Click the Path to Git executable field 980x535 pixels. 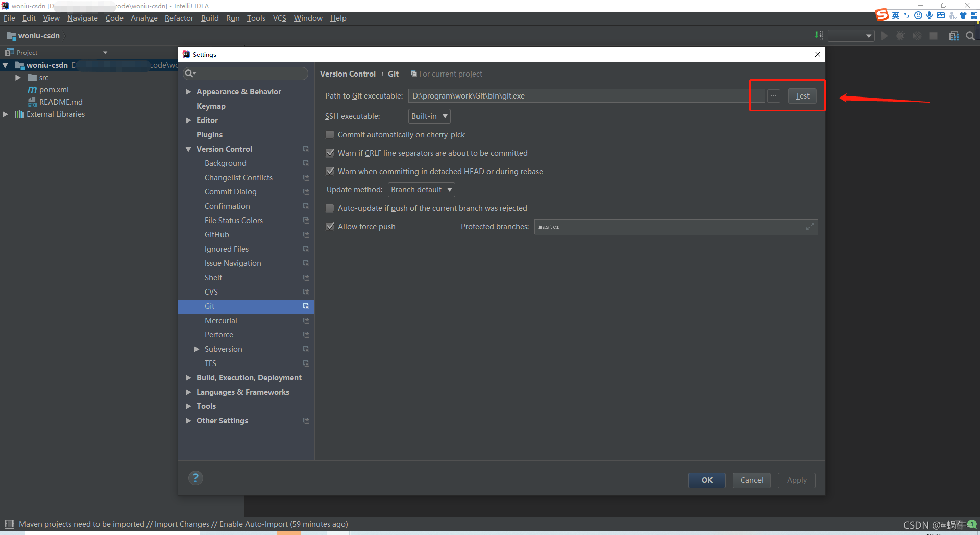tap(586, 96)
